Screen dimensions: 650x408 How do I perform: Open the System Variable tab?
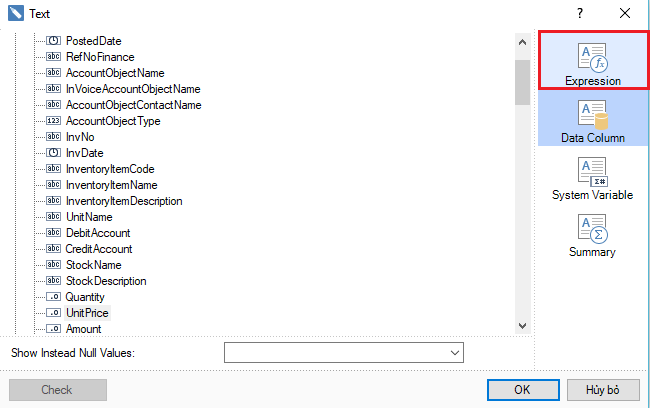point(592,177)
